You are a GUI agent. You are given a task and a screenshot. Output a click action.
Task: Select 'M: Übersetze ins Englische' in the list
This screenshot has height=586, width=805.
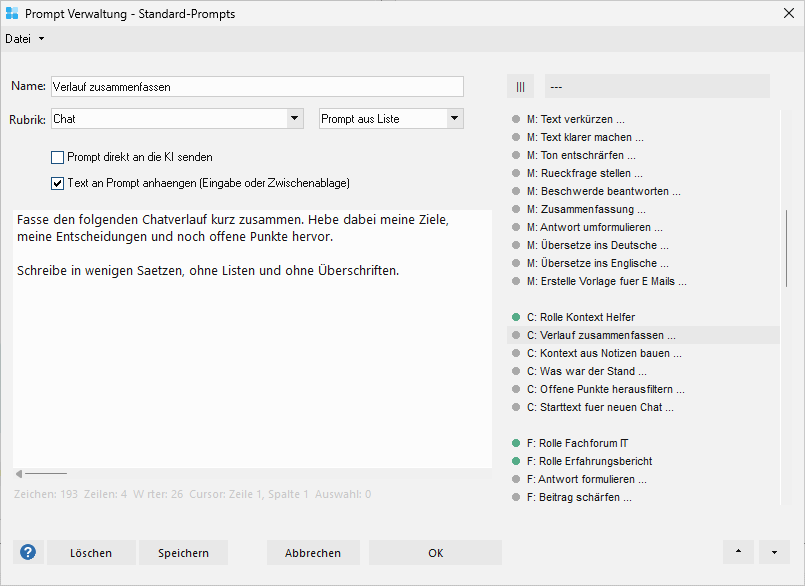(597, 263)
